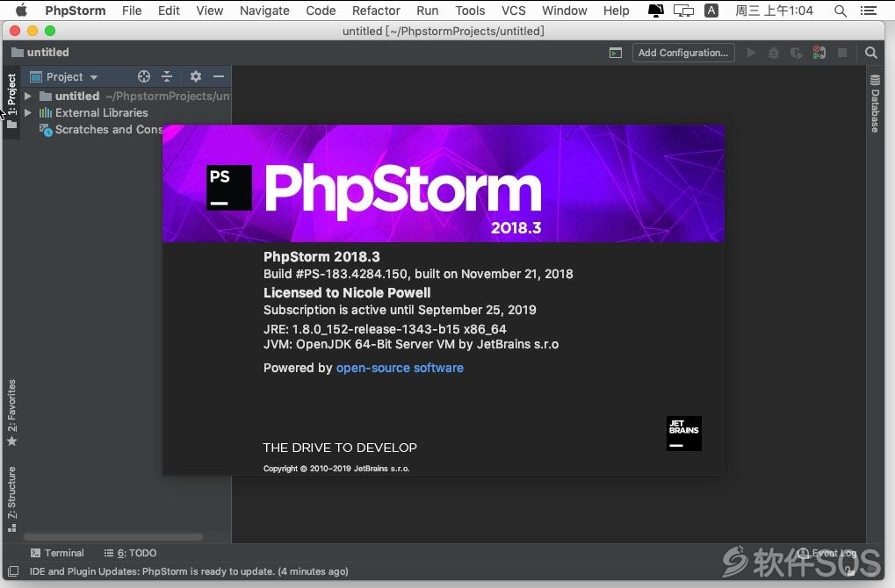Click 'Licensed to Nicole Powell' text

(x=347, y=292)
